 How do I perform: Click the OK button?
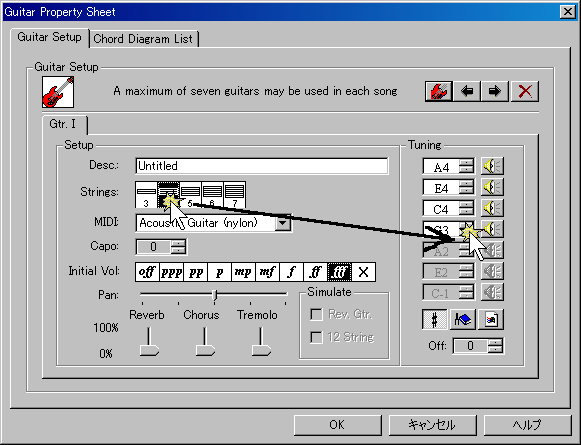coord(338,425)
